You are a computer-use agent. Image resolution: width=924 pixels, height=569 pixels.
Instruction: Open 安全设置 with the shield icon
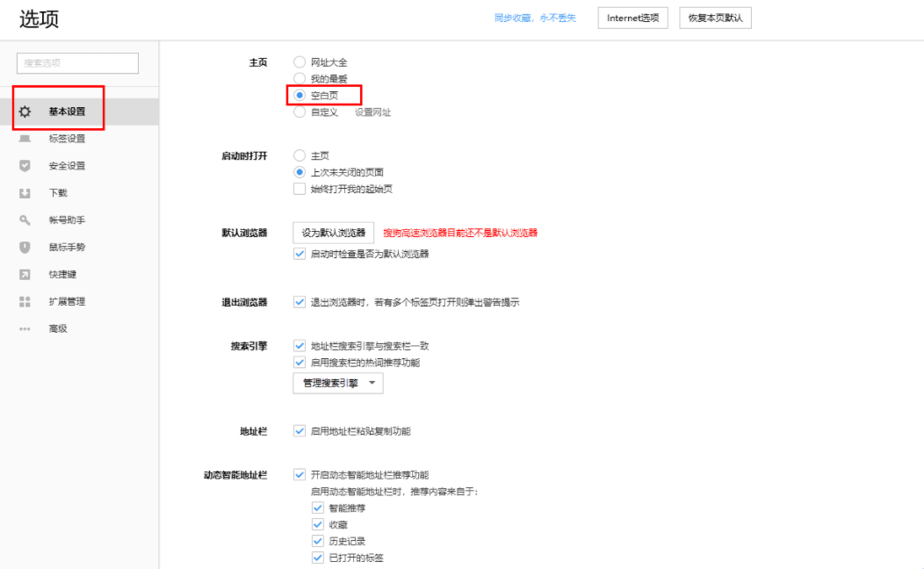[25, 165]
